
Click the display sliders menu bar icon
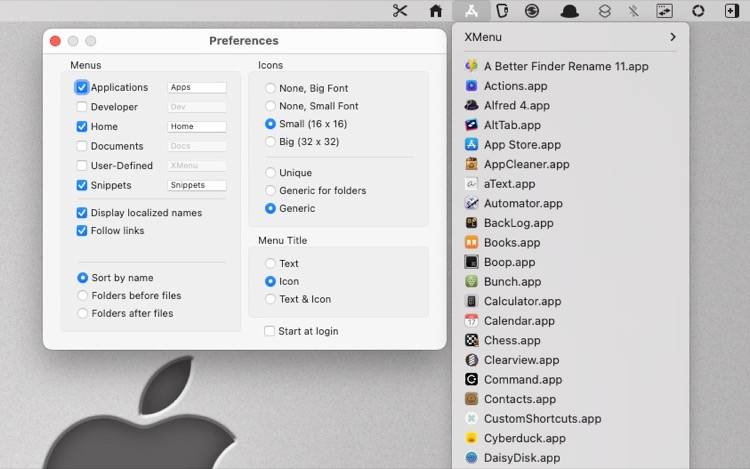[664, 11]
